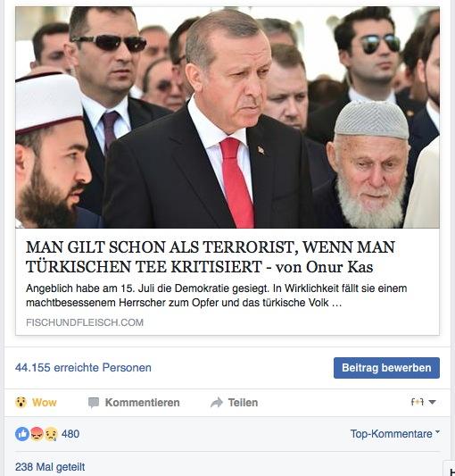
Task: Click the Wow reaction emoji icon
Action: pos(21,402)
